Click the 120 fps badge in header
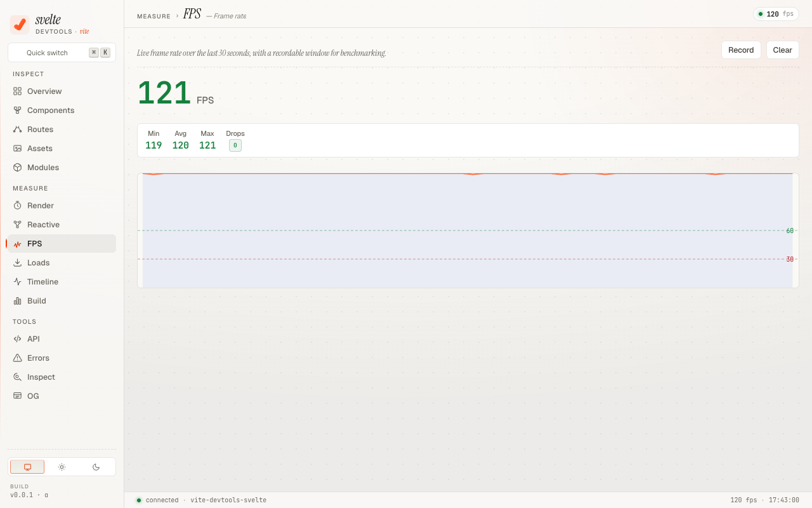Image resolution: width=812 pixels, height=508 pixels. 776,14
